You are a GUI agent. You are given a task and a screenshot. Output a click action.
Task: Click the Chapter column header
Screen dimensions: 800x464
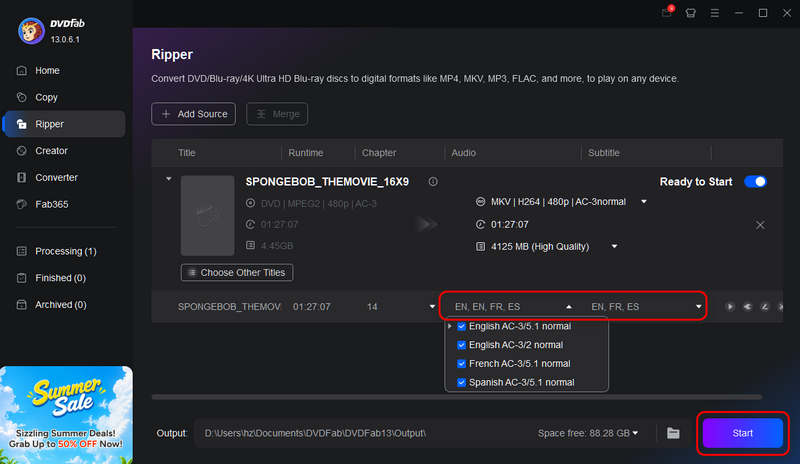[x=379, y=153]
